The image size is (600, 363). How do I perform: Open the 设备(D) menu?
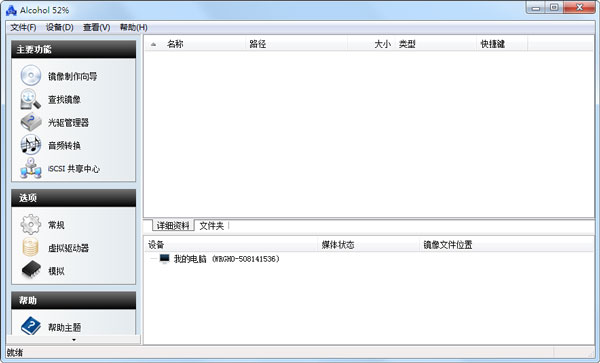point(60,28)
